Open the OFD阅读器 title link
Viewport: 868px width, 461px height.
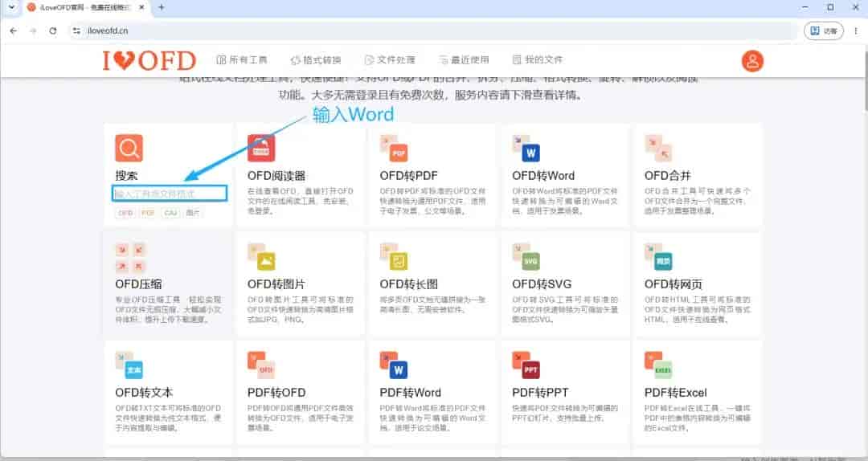coord(276,176)
